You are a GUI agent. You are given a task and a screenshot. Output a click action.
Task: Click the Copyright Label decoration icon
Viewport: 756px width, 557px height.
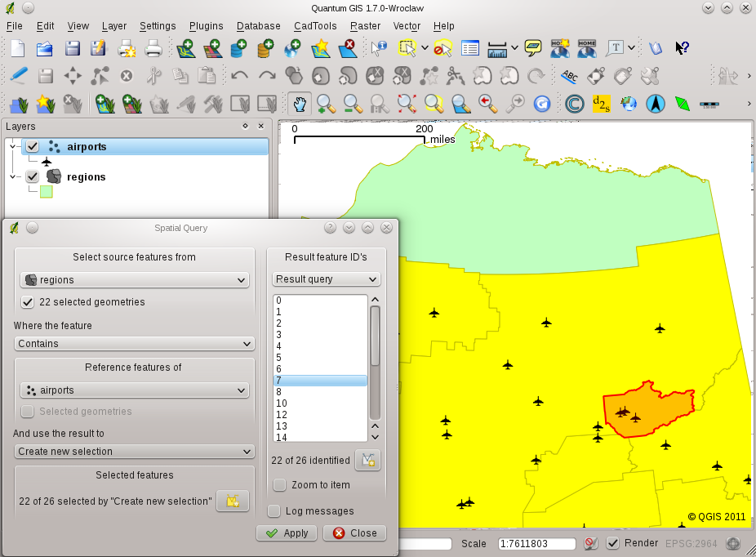tap(574, 104)
